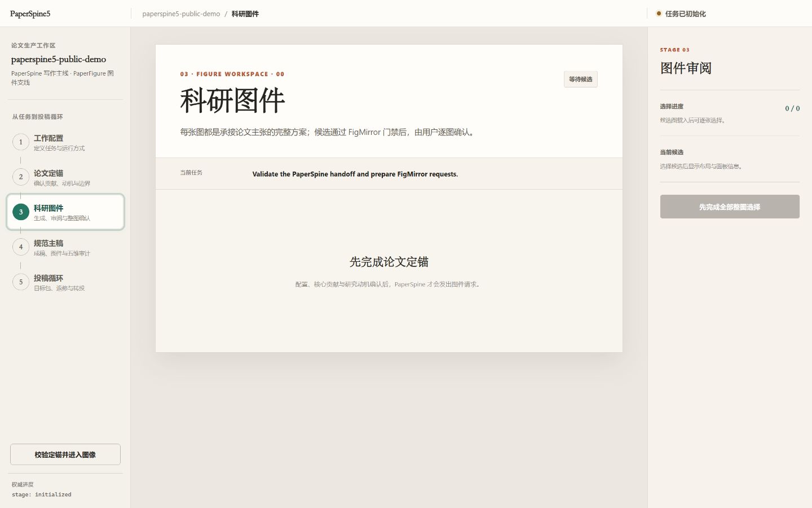Click the PaperSpine5 logo text
812x508 pixels.
pyautogui.click(x=30, y=14)
